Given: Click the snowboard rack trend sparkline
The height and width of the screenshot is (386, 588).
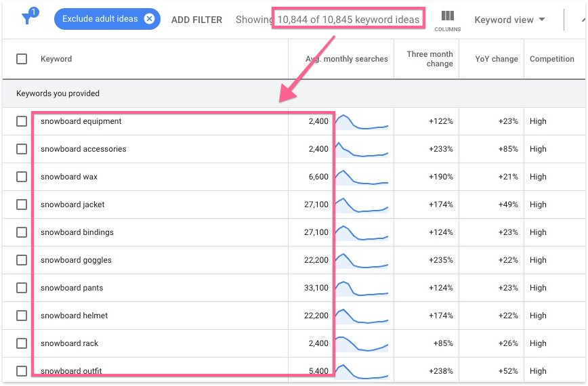Looking at the screenshot, I should (362, 343).
